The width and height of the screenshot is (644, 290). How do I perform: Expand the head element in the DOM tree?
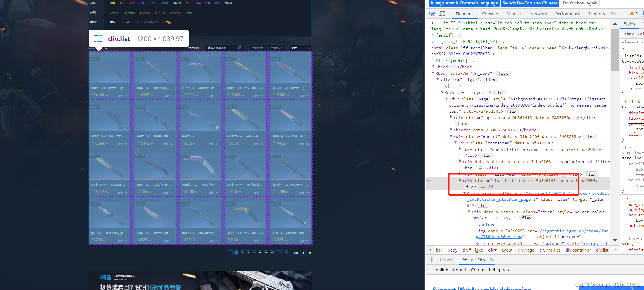click(x=433, y=67)
